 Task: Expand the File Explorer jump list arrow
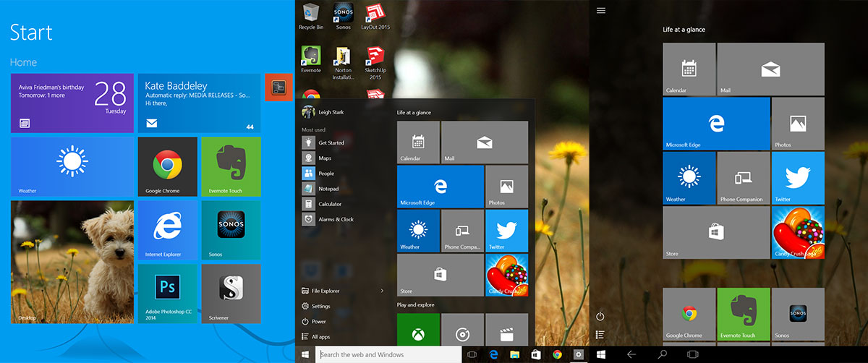click(382, 291)
